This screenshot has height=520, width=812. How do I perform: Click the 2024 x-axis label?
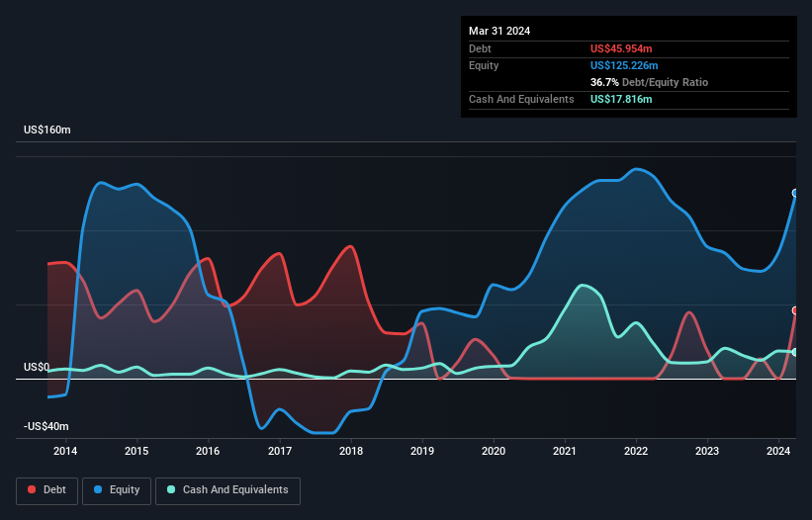[x=778, y=451]
